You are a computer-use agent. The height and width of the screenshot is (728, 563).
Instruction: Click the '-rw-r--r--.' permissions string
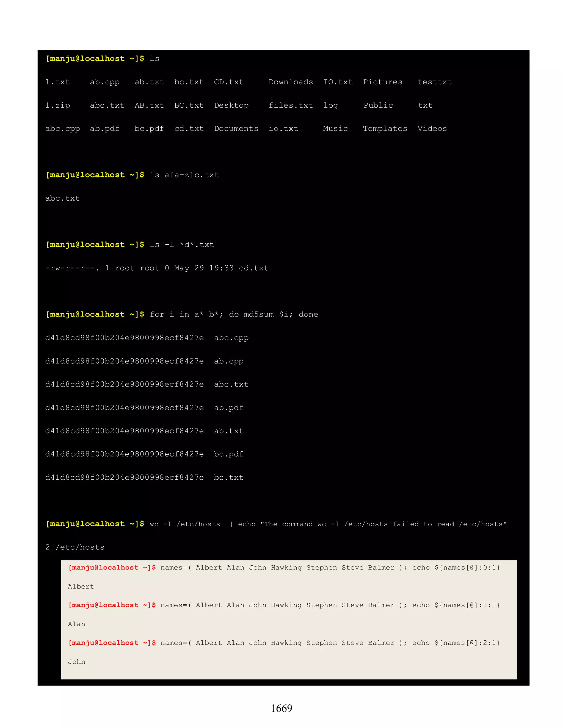(72, 268)
